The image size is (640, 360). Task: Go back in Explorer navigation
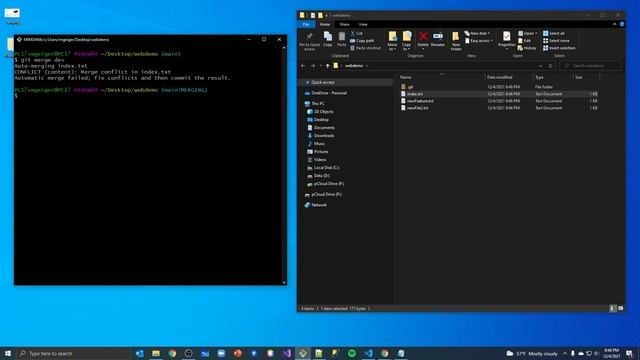coord(303,66)
